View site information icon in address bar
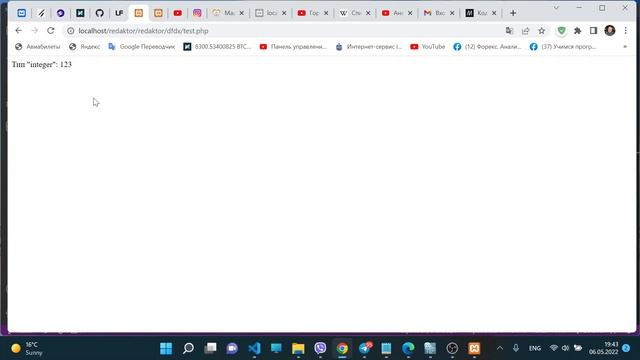The height and width of the screenshot is (360, 640). pyautogui.click(x=71, y=31)
